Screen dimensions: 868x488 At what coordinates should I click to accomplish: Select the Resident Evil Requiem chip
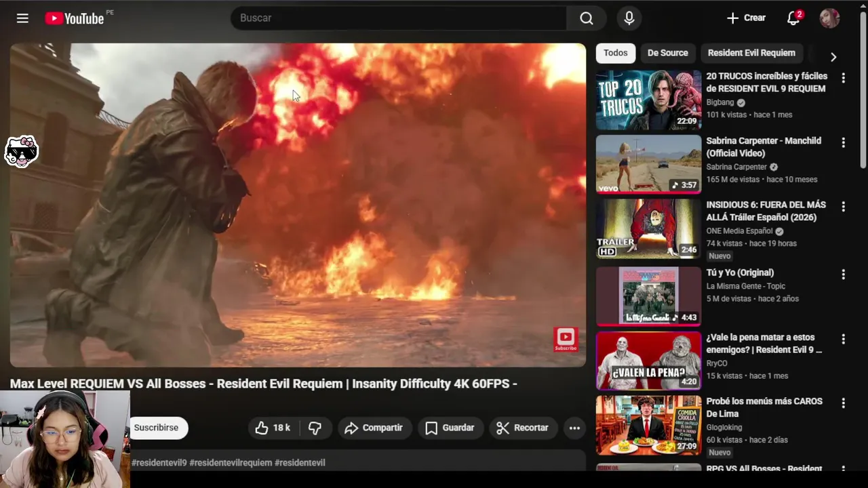pos(751,53)
